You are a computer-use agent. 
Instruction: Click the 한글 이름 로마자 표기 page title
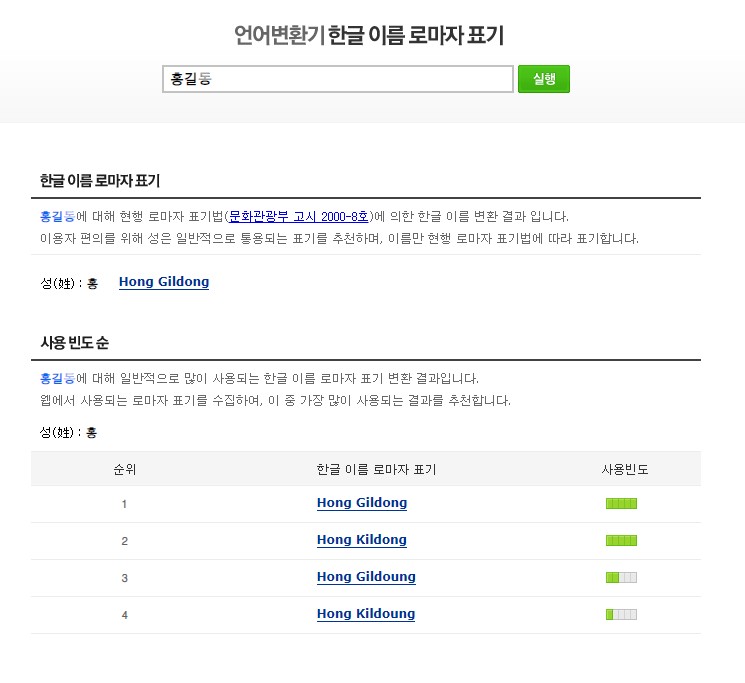pos(416,35)
